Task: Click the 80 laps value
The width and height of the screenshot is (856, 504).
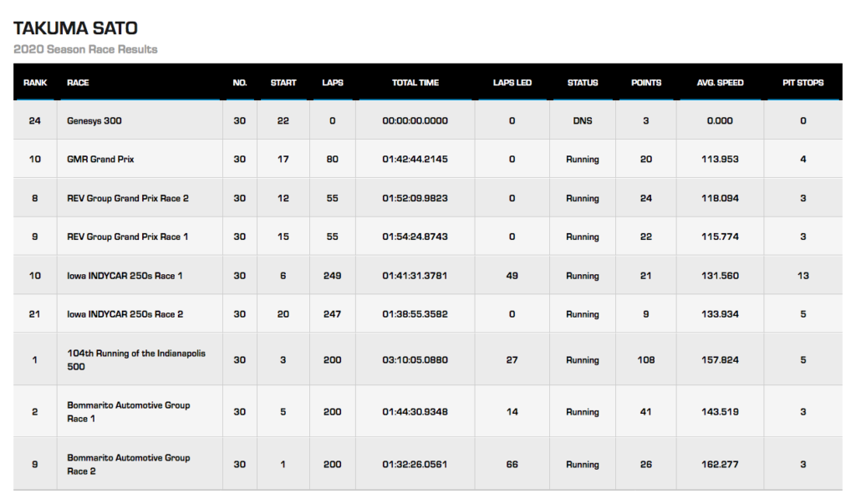Action: pos(333,160)
